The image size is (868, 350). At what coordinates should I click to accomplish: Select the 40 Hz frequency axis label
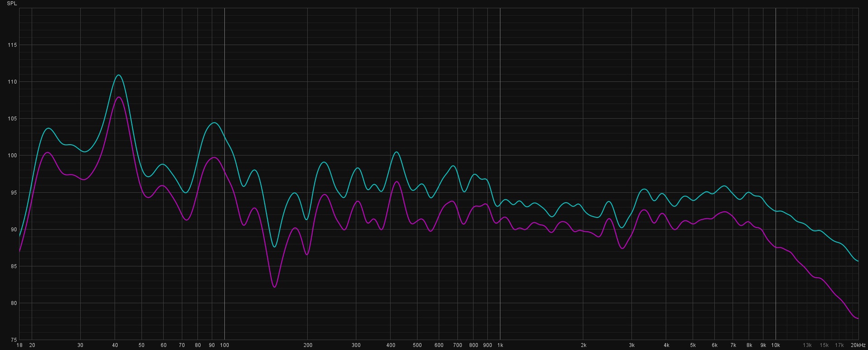click(x=115, y=345)
